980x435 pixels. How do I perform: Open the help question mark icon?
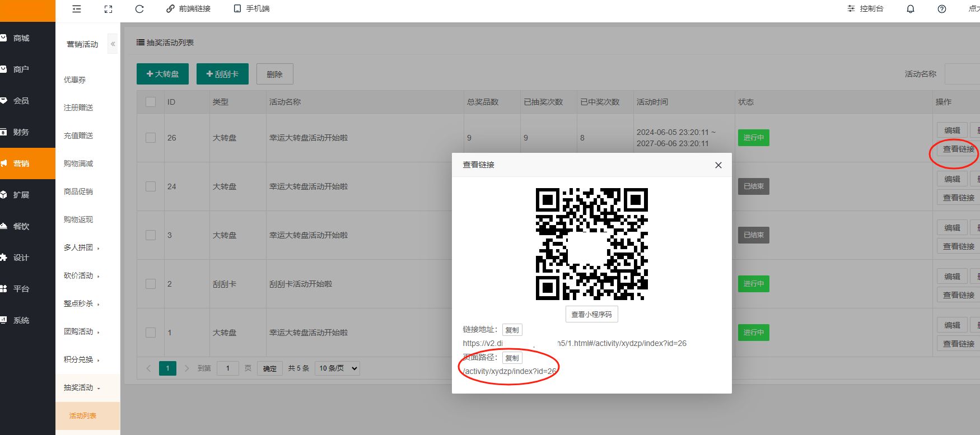click(x=942, y=9)
